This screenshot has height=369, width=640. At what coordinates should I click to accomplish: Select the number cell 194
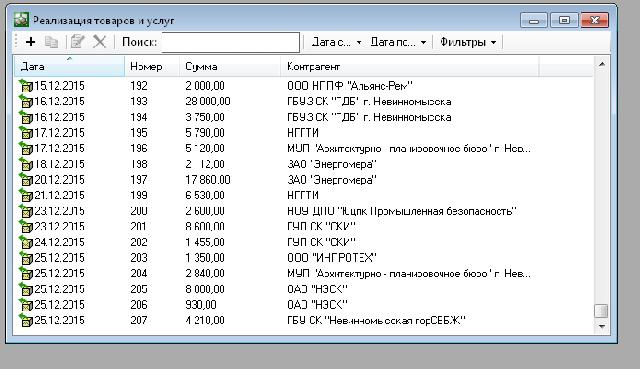coord(139,117)
